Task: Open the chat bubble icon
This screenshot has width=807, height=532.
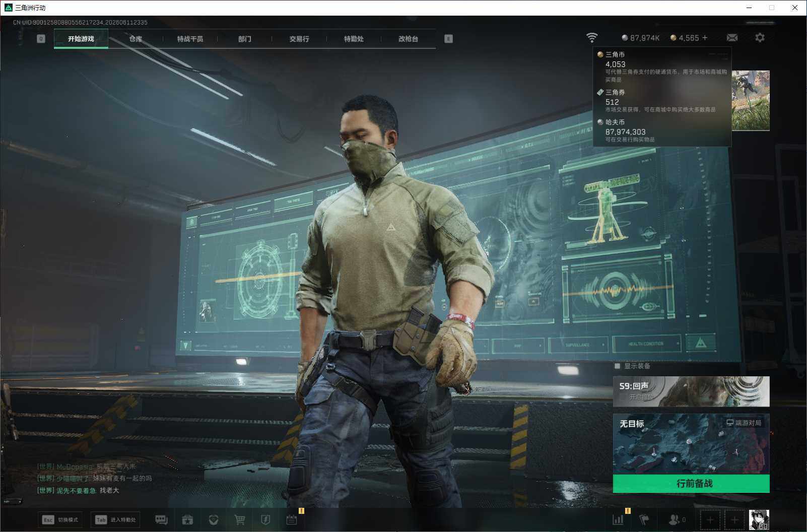Action: pos(161,520)
